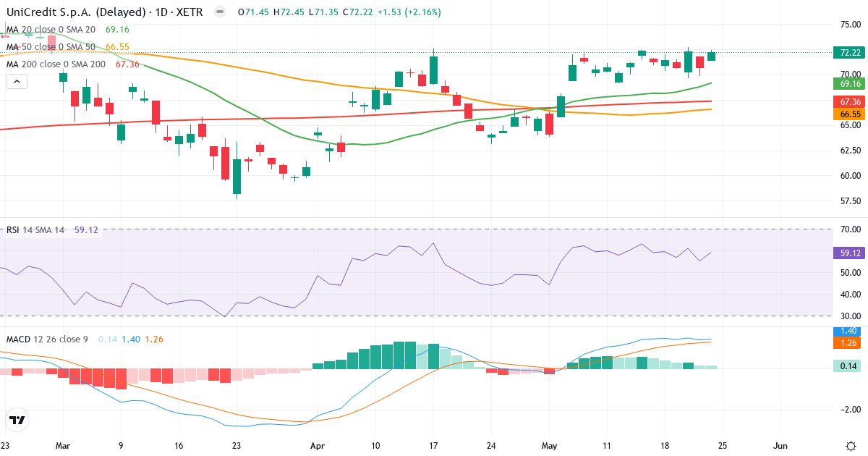
Task: Click the MACD 1.40 axis label
Action: [x=847, y=331]
